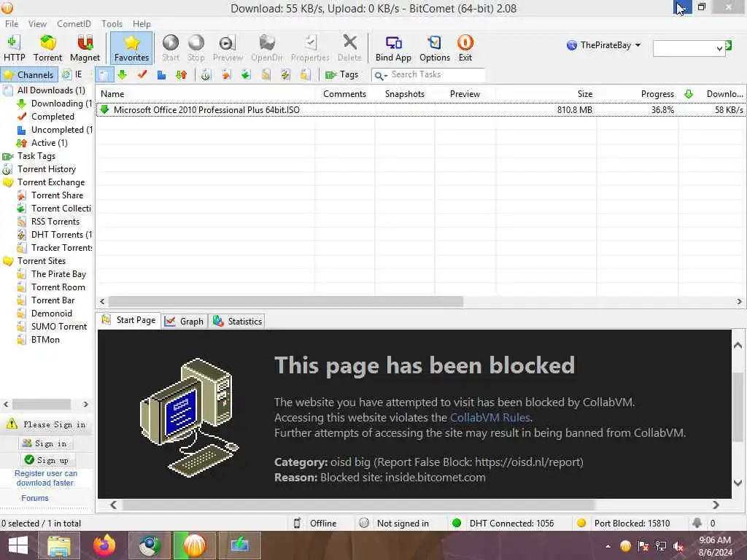The height and width of the screenshot is (560, 747).
Task: Follow the CollabVM Rules link
Action: pos(490,418)
